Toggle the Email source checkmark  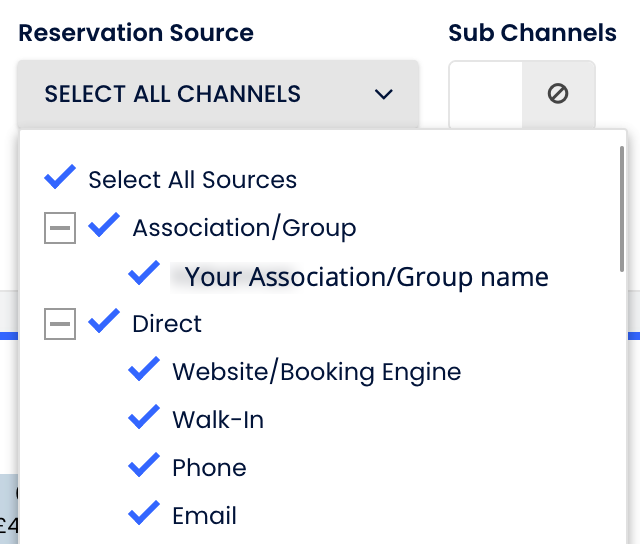(x=144, y=514)
